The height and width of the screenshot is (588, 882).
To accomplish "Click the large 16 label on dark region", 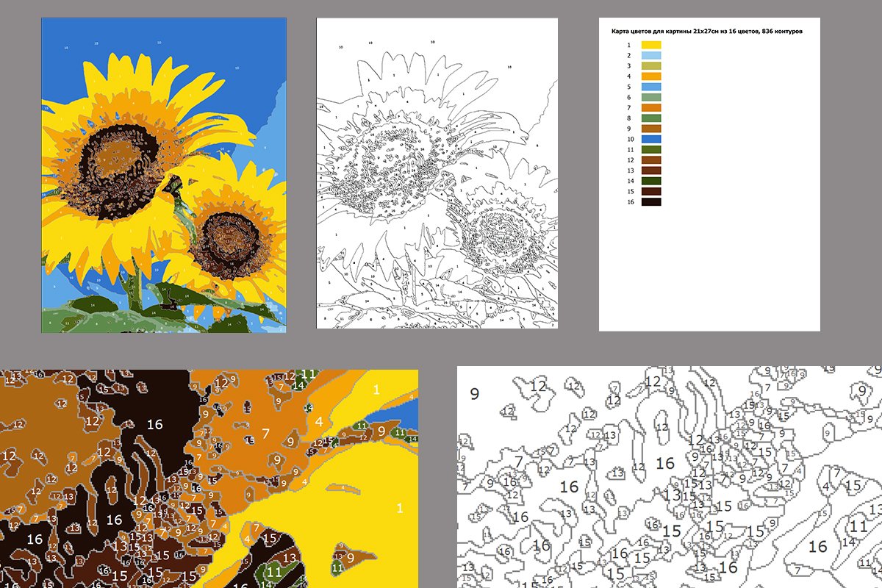I will (x=154, y=424).
